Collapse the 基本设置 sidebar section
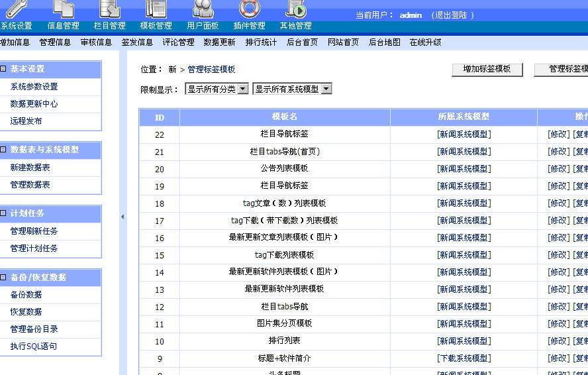Screen dimensions: 588x375 4,69
